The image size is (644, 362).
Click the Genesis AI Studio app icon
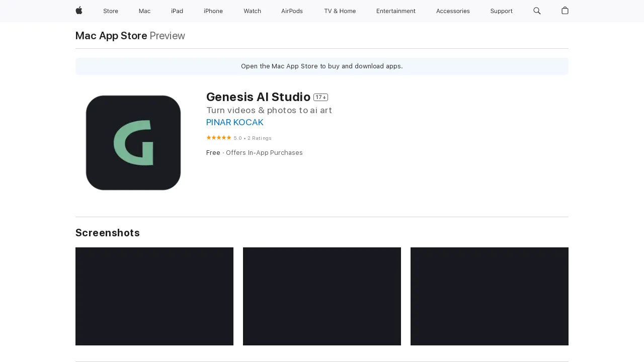pyautogui.click(x=133, y=142)
